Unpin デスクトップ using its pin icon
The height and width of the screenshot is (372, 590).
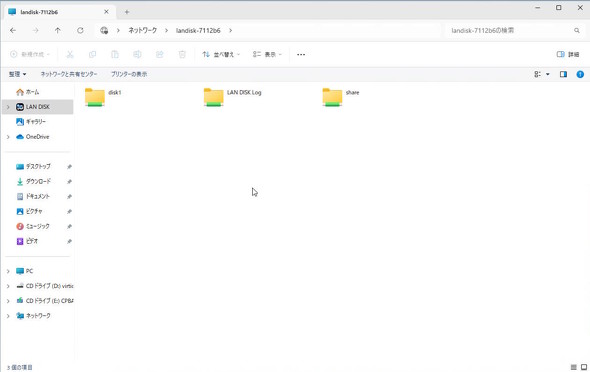69,167
